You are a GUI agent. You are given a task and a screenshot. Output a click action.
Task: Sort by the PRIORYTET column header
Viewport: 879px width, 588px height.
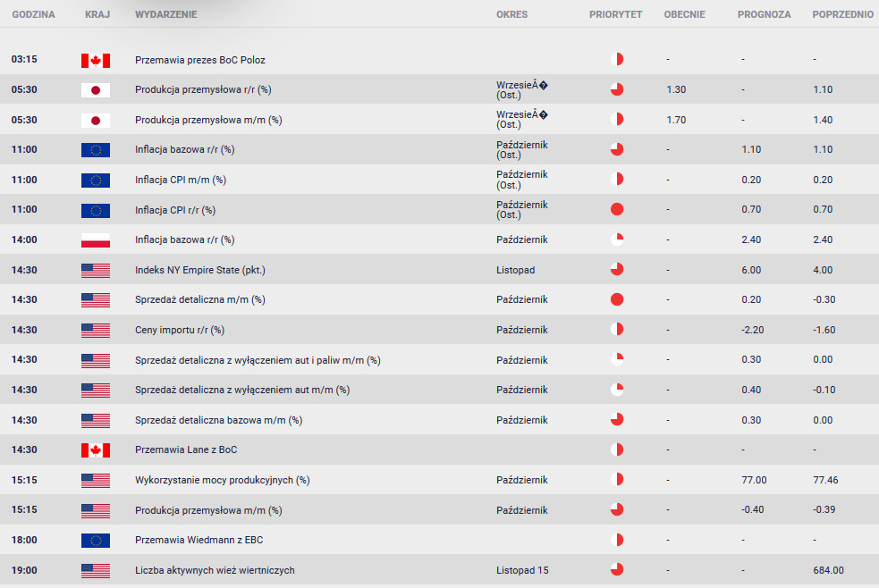coord(615,14)
